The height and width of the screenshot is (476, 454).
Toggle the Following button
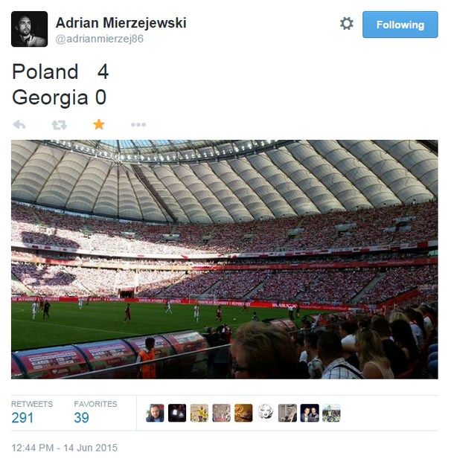point(400,25)
